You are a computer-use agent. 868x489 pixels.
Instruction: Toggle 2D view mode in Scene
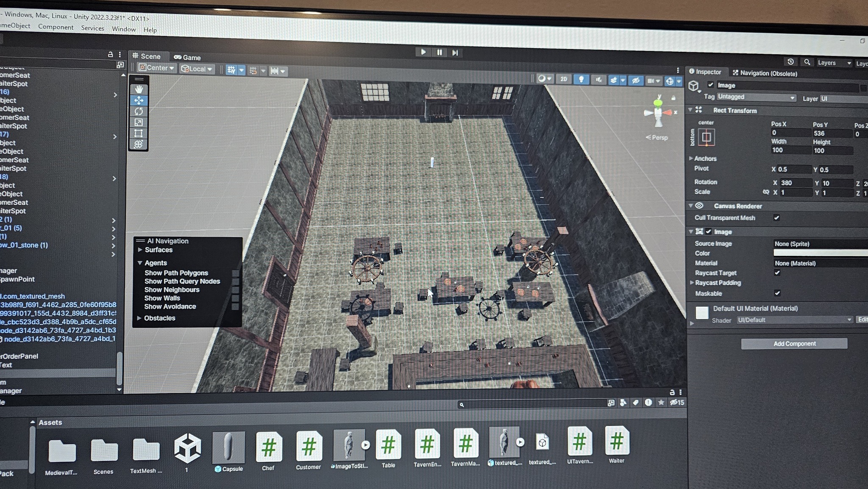563,79
